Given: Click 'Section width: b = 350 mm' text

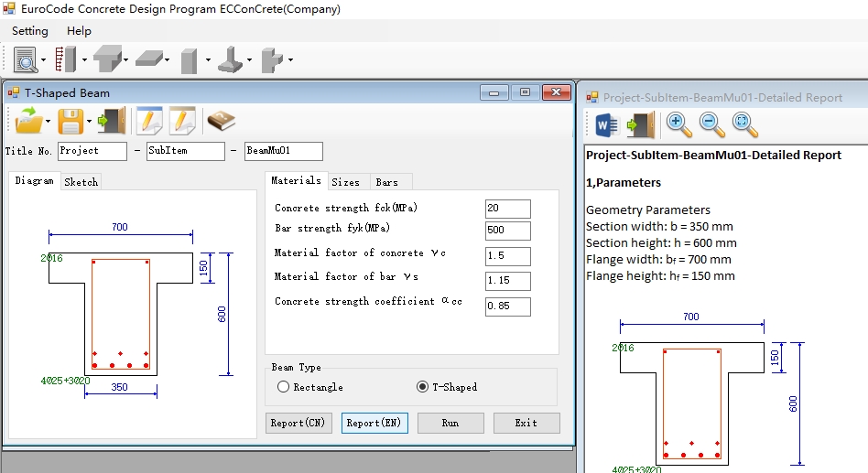Looking at the screenshot, I should click(659, 226).
